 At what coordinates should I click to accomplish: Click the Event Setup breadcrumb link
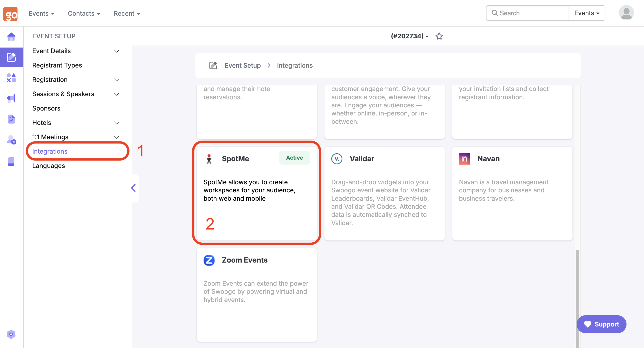(x=243, y=65)
